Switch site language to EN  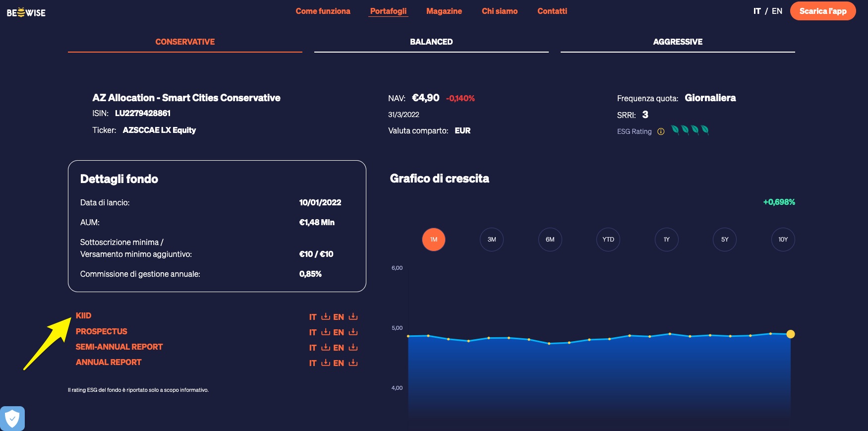[777, 11]
